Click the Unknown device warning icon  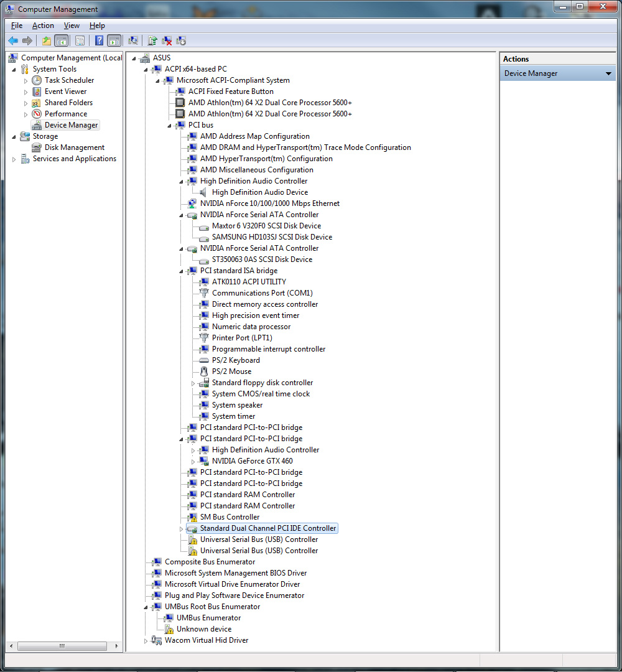[x=169, y=629]
